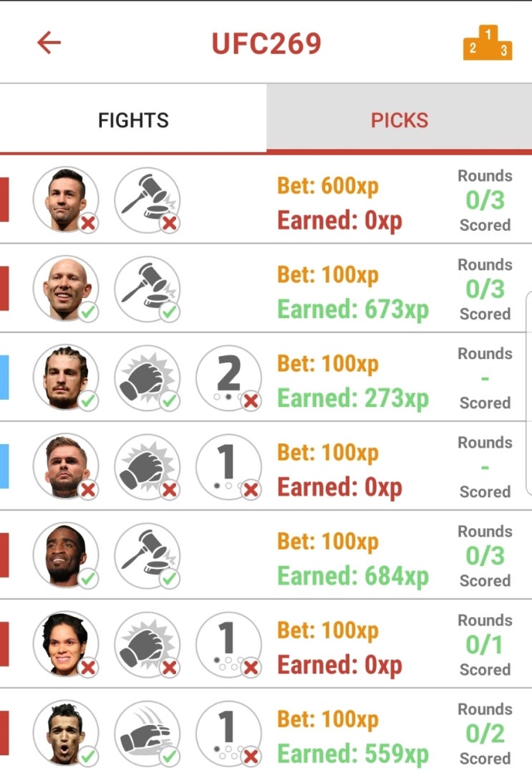Switch to the FIGHTS tab
The image size is (532, 776).
[133, 119]
